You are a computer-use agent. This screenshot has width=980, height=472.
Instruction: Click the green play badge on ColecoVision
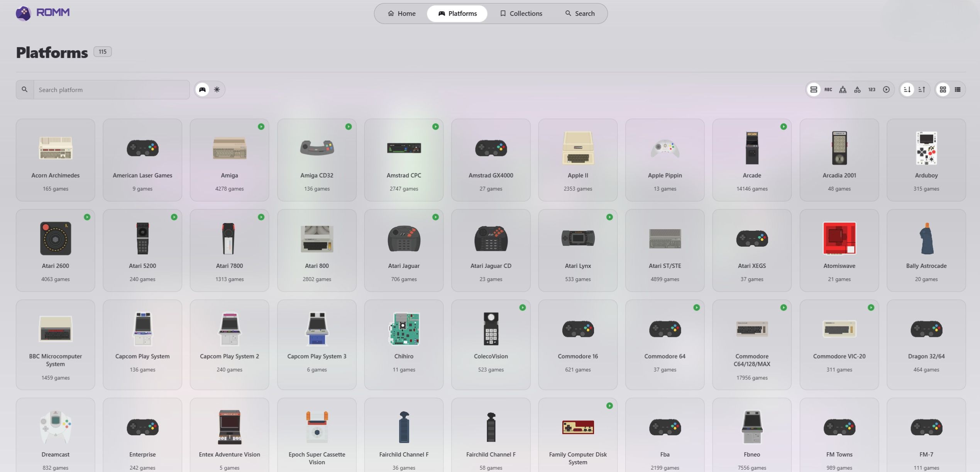[523, 308]
